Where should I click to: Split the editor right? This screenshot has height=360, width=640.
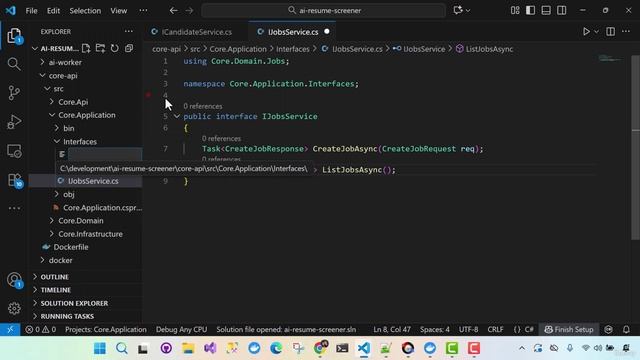[x=610, y=31]
